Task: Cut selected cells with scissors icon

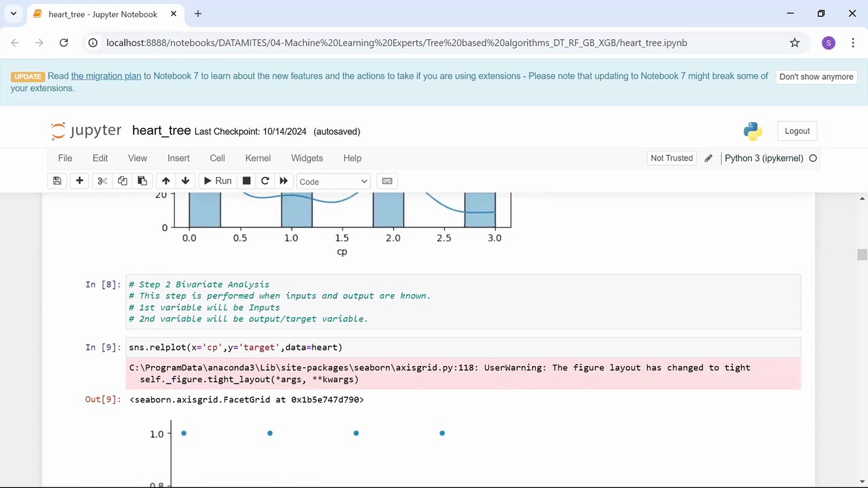Action: point(102,181)
